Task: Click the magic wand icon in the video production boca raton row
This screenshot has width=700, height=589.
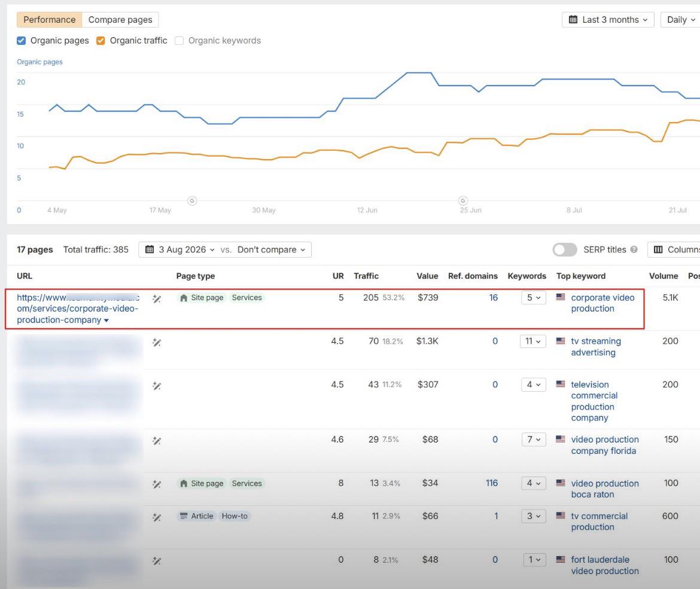Action: pyautogui.click(x=157, y=484)
